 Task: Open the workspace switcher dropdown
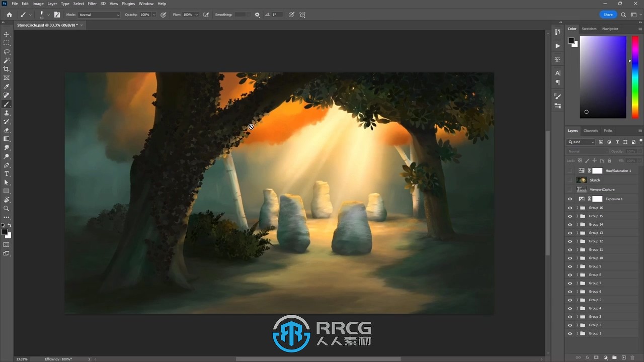(635, 15)
